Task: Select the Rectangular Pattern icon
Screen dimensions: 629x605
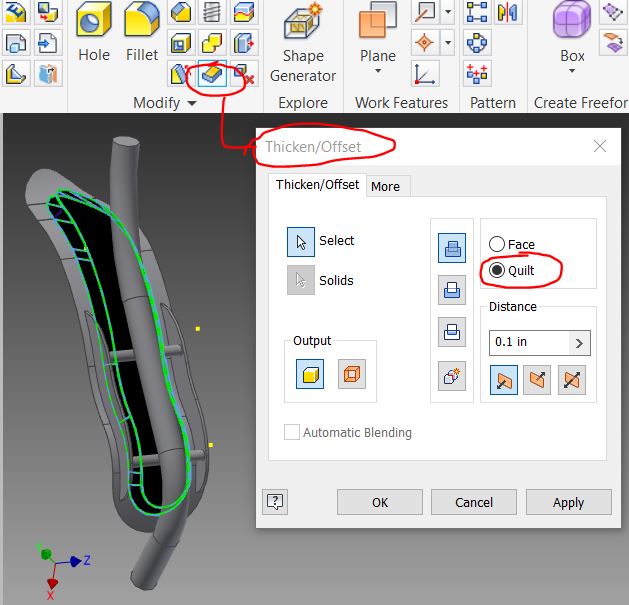Action: (x=477, y=12)
